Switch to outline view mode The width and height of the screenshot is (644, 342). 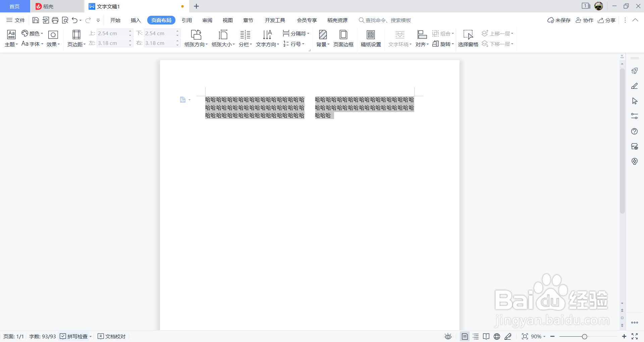[476, 336]
